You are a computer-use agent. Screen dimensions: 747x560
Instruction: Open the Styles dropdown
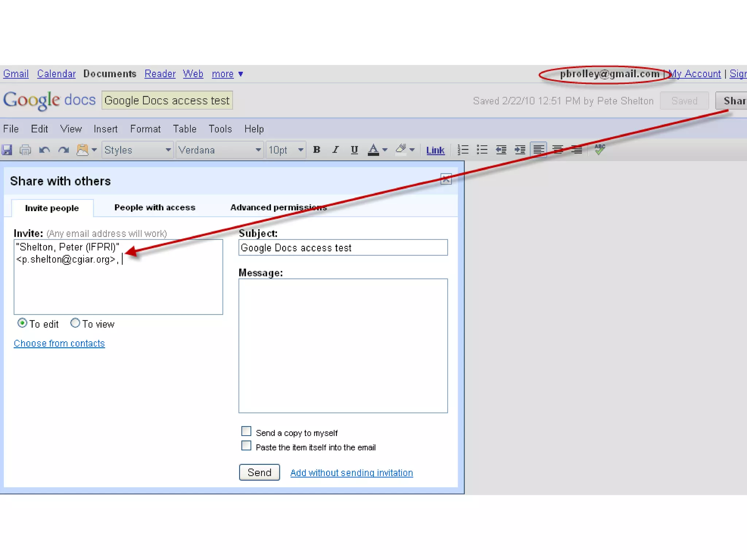(x=138, y=150)
